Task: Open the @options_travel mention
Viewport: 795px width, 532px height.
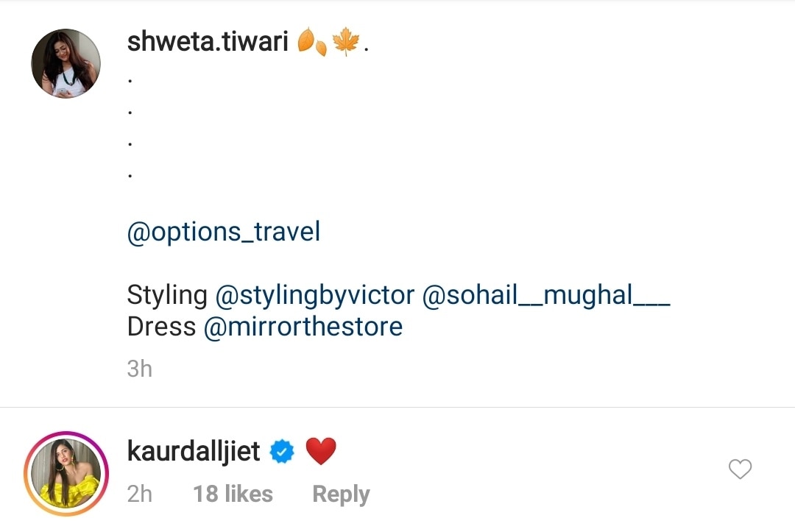Action: click(224, 232)
